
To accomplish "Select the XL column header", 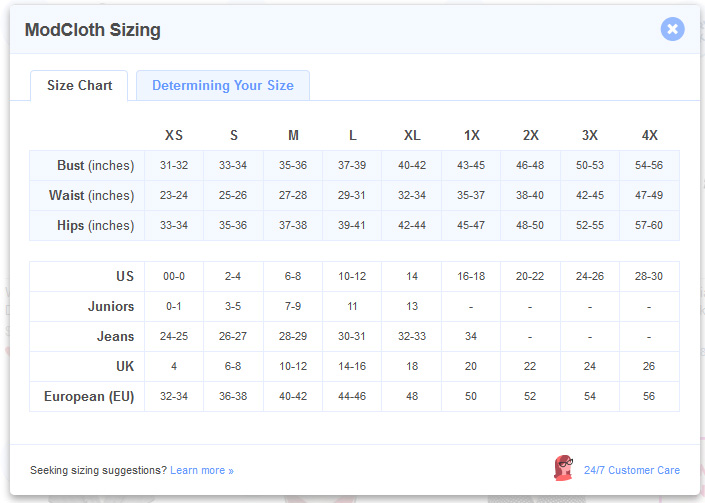I will coord(412,135).
